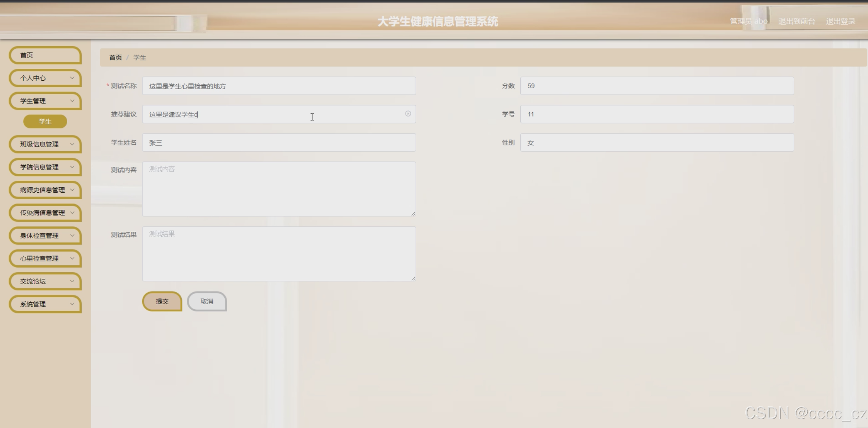The width and height of the screenshot is (868, 428).
Task: Focus the 测试内容 text area
Action: [x=279, y=189]
